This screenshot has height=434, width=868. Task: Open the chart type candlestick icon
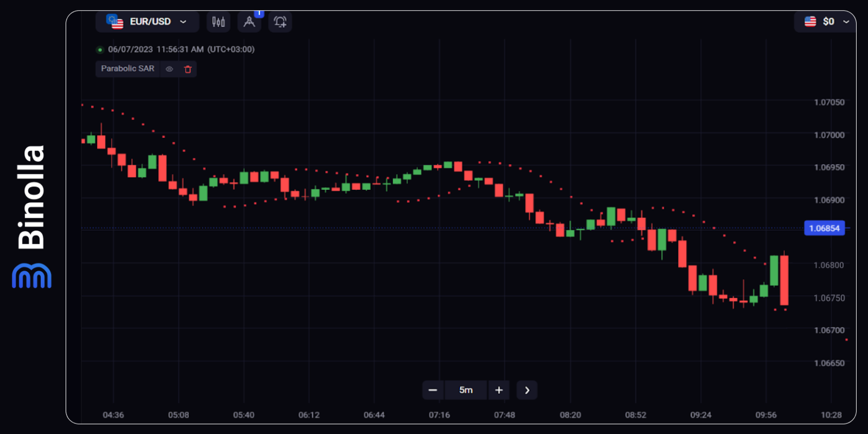pos(219,22)
